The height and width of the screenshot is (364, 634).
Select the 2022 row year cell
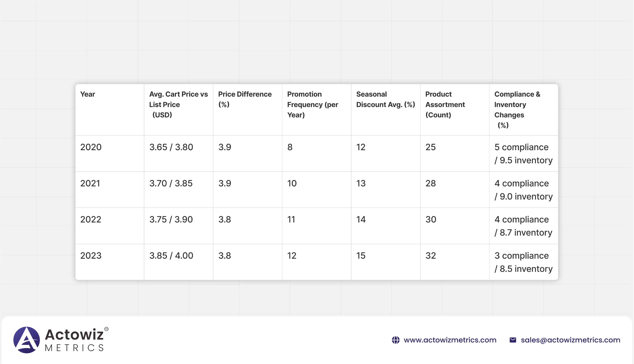(x=91, y=219)
